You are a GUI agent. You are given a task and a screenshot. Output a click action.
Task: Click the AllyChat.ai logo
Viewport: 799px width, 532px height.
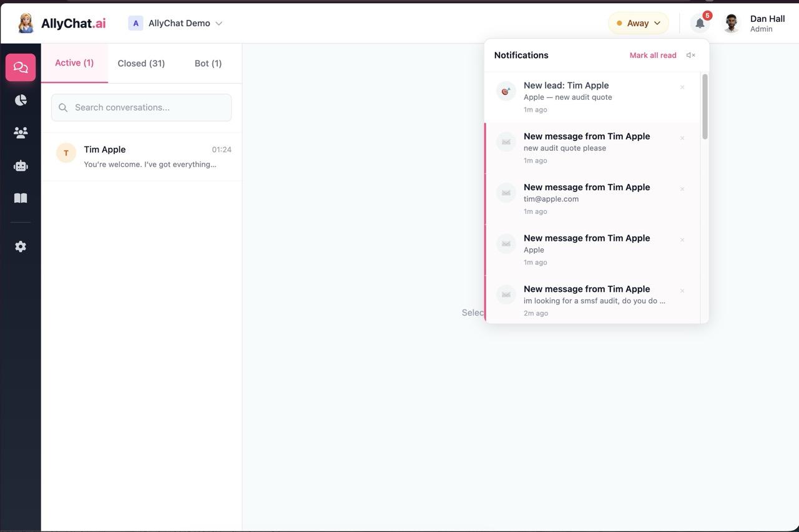pyautogui.click(x=62, y=23)
